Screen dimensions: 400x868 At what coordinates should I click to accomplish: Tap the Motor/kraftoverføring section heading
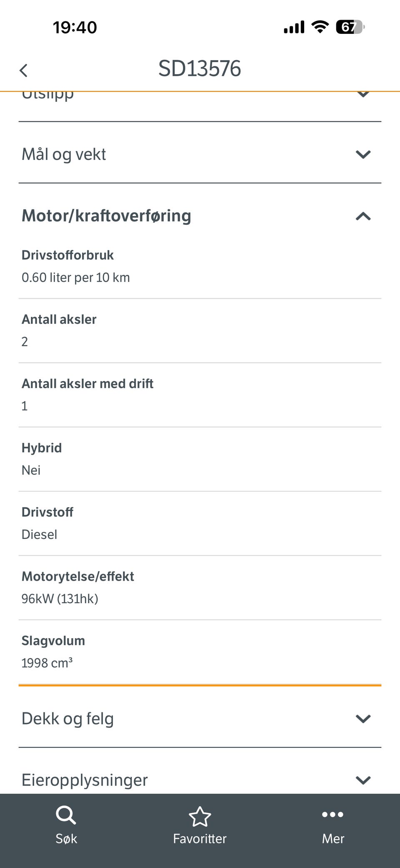coord(106,216)
